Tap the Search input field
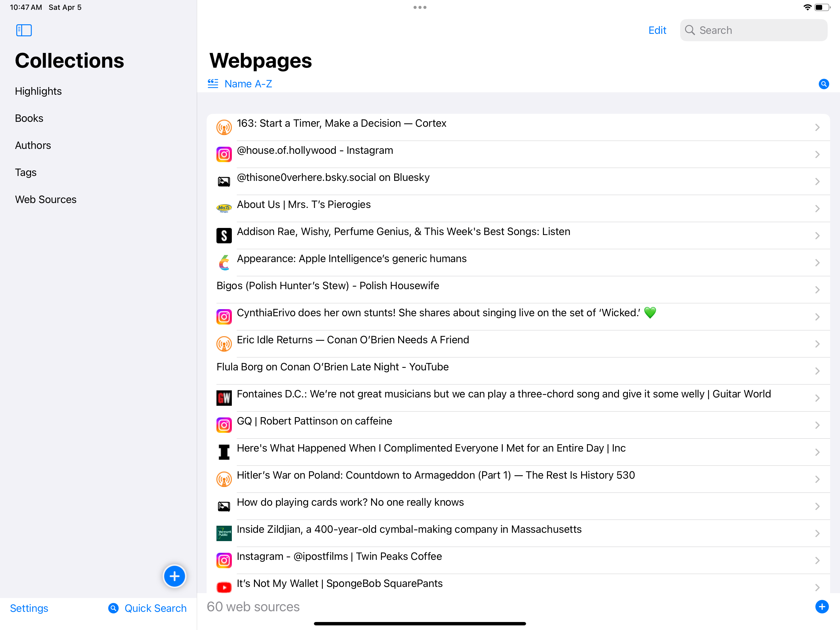Image resolution: width=840 pixels, height=630 pixels. tap(753, 30)
